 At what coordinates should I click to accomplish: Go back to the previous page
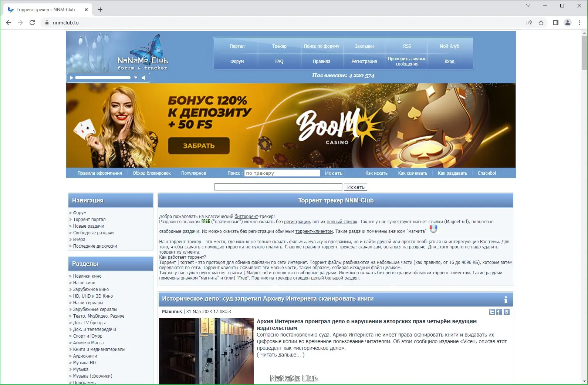pos(9,23)
